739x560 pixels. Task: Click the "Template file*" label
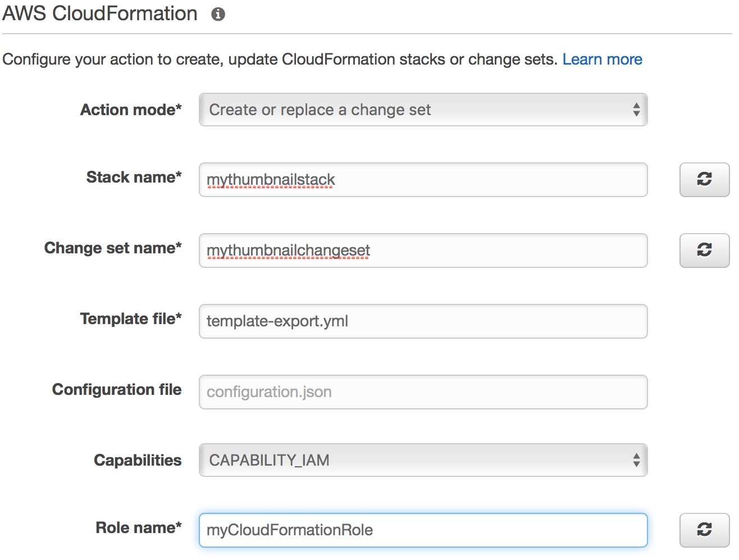pos(131,319)
